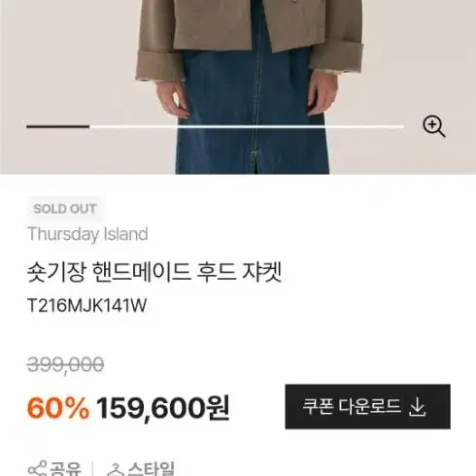Tap the share nodes icon
This screenshot has width=476, height=476.
tap(37, 469)
